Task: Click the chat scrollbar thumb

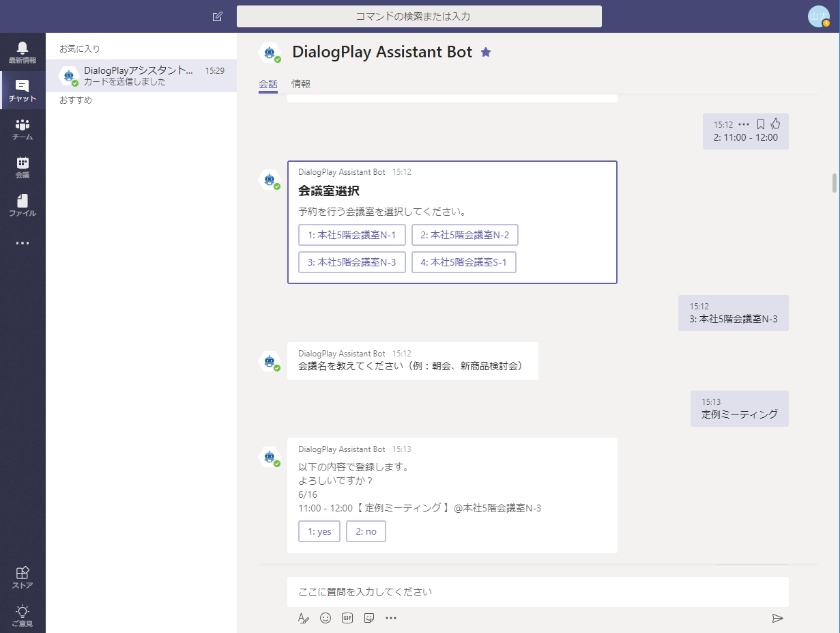Action: (x=833, y=184)
